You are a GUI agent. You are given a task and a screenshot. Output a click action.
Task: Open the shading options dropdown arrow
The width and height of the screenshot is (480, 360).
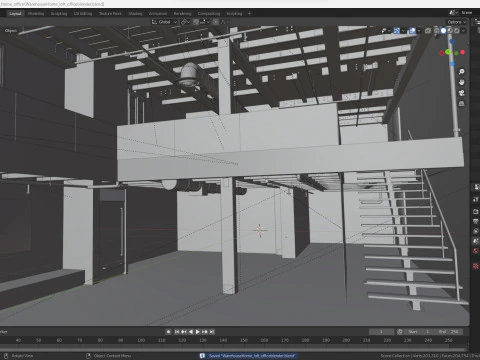(463, 31)
